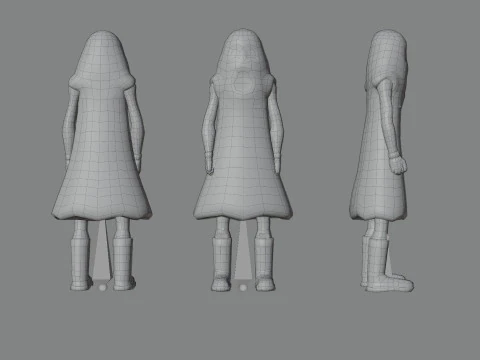The height and width of the screenshot is (360, 480).
Task: Select the side-profile character model
Action: click(x=382, y=161)
